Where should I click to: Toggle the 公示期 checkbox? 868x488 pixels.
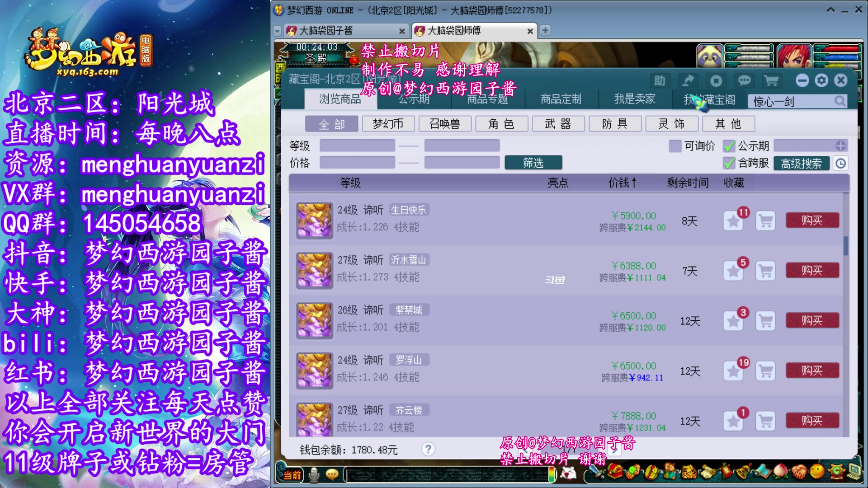(x=729, y=146)
